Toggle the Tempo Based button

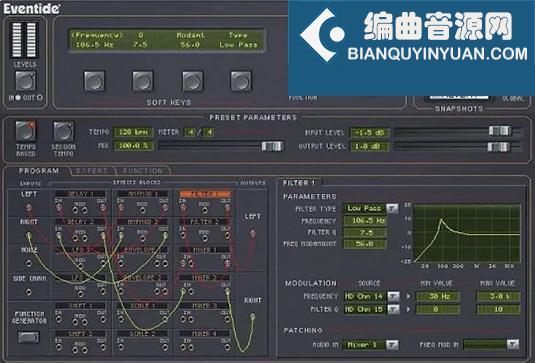click(x=26, y=131)
